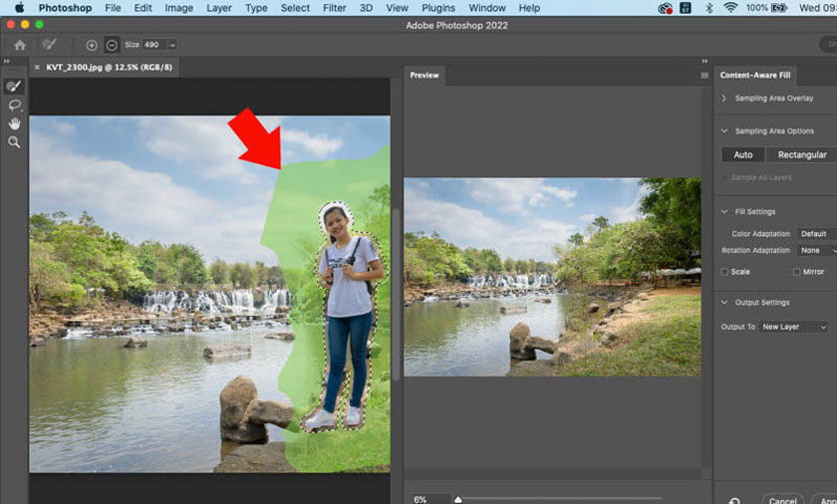This screenshot has height=504, width=837.
Task: Open the Help menu
Action: click(529, 8)
